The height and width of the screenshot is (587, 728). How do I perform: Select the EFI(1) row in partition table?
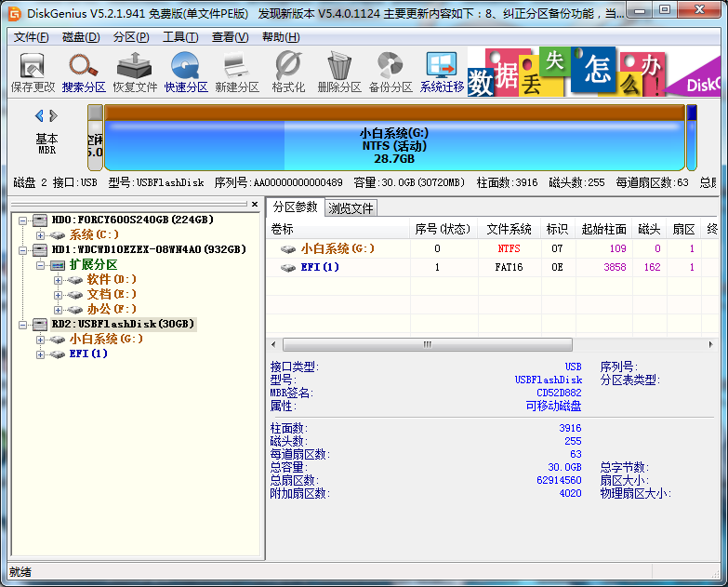point(319,267)
